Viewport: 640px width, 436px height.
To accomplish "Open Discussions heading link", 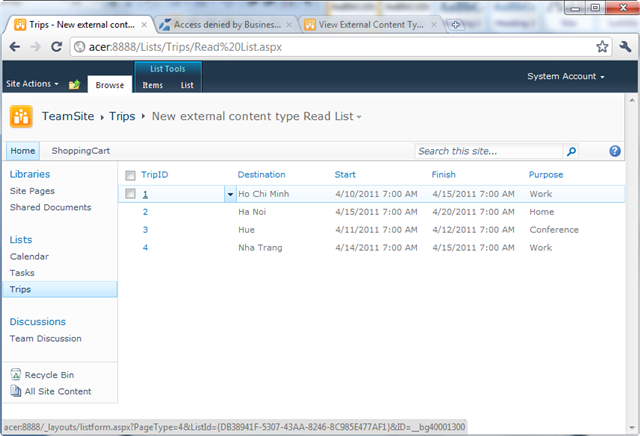I will point(38,322).
